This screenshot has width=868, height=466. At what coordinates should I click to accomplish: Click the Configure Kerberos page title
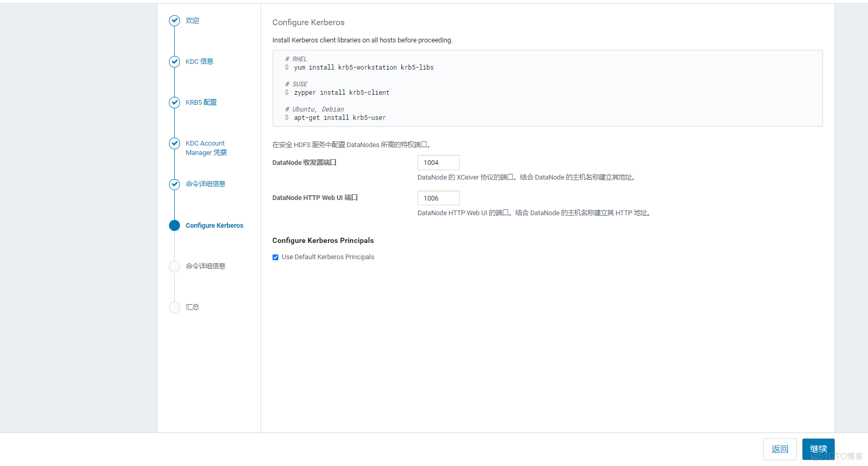(308, 23)
